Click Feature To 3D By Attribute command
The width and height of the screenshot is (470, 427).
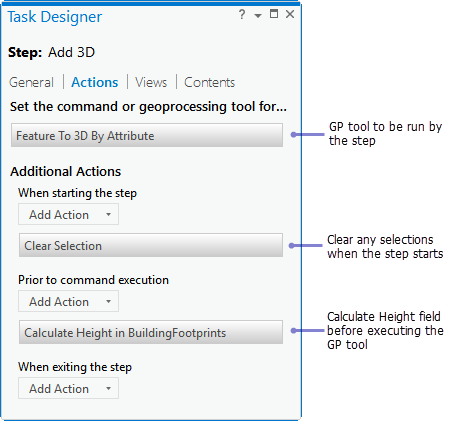pyautogui.click(x=147, y=135)
